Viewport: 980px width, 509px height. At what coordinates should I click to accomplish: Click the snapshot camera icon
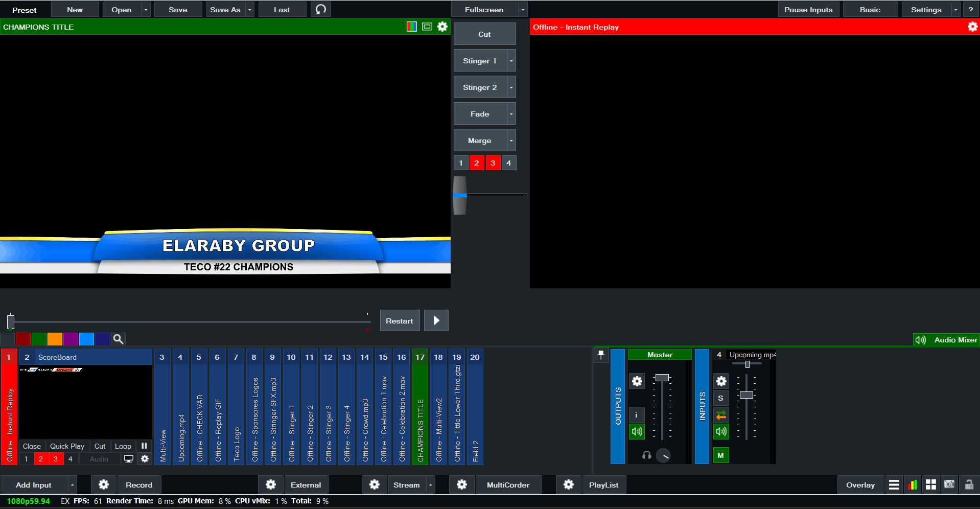click(x=949, y=484)
